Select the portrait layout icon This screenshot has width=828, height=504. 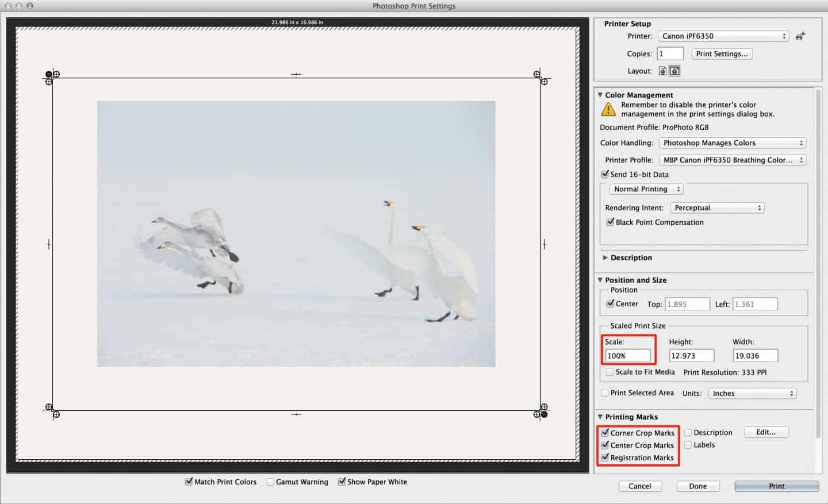[x=662, y=71]
